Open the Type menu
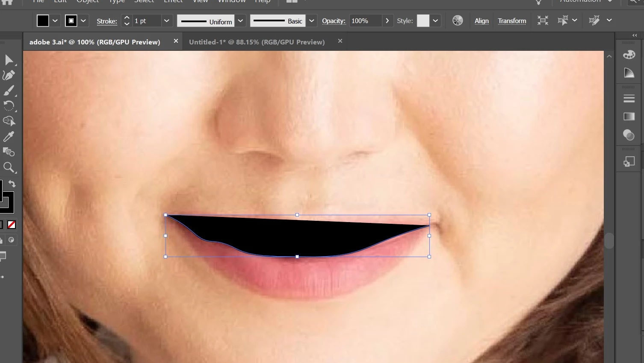 (x=116, y=1)
